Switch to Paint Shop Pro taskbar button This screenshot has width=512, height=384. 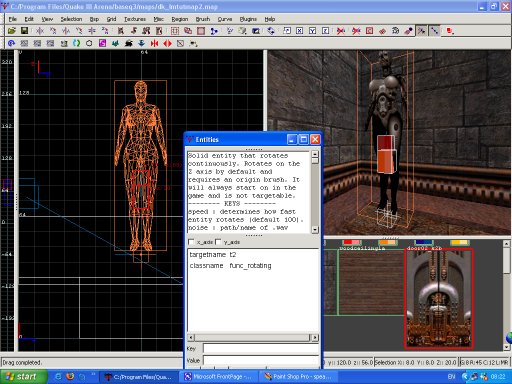click(x=298, y=377)
